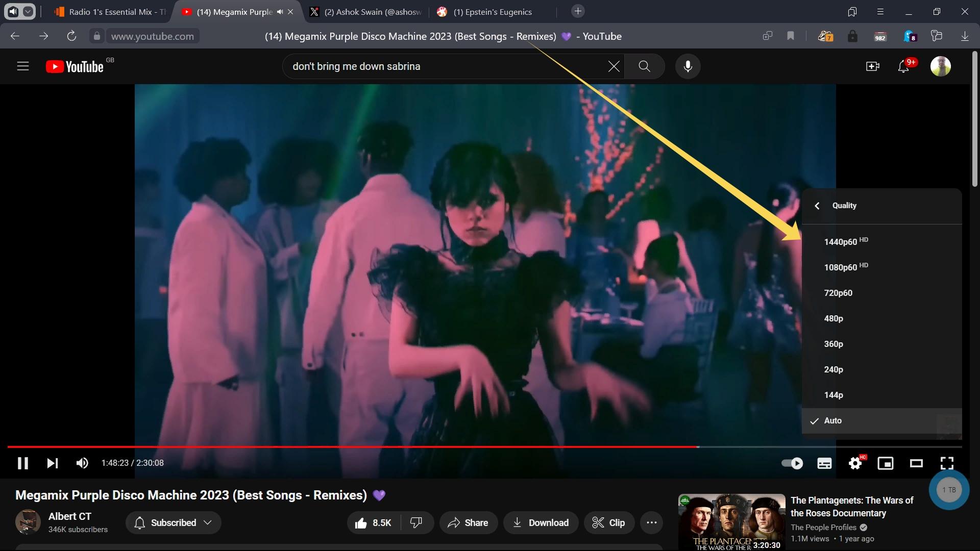Mute the video volume
Image resolution: width=980 pixels, height=551 pixels.
coord(82,463)
